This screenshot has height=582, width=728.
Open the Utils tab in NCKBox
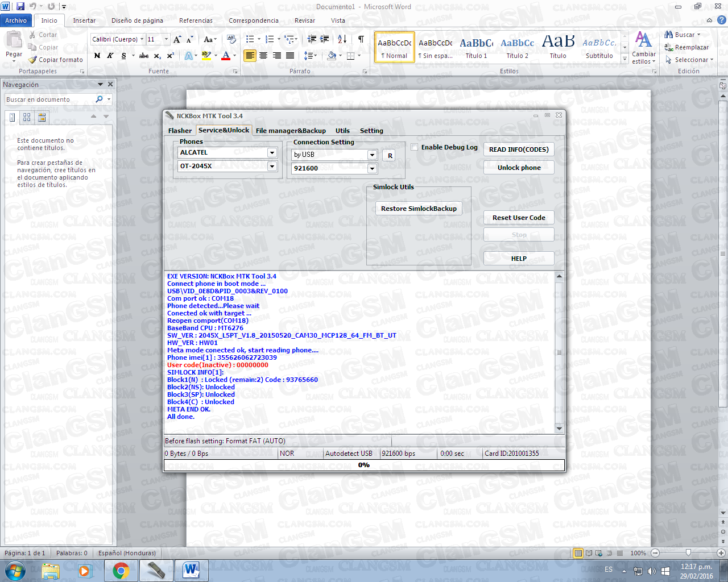(342, 131)
